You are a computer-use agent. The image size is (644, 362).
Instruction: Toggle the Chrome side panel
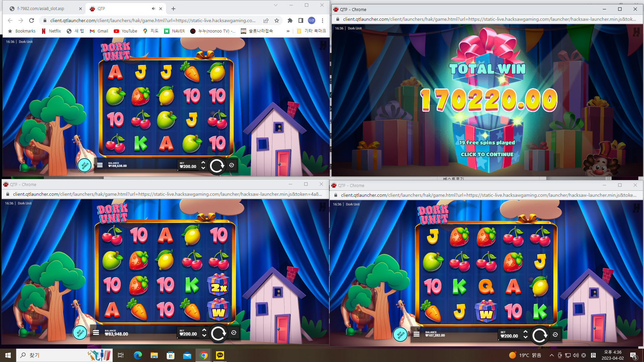click(301, 20)
